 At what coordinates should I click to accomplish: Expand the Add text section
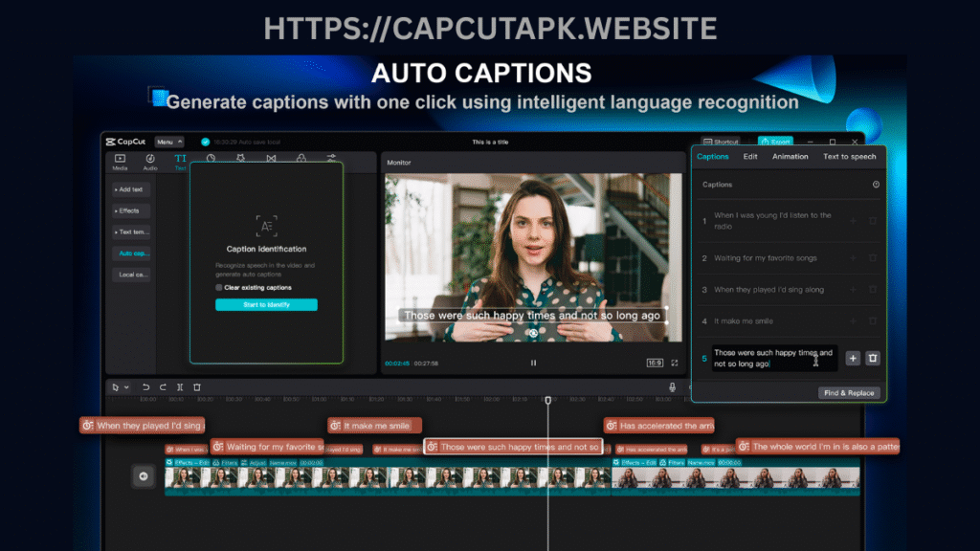pyautogui.click(x=130, y=189)
